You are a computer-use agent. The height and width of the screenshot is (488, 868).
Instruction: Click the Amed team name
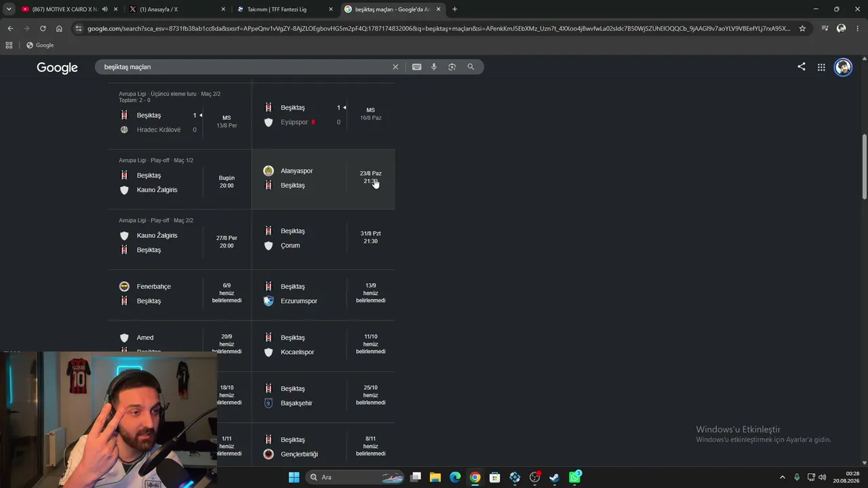[x=145, y=338]
